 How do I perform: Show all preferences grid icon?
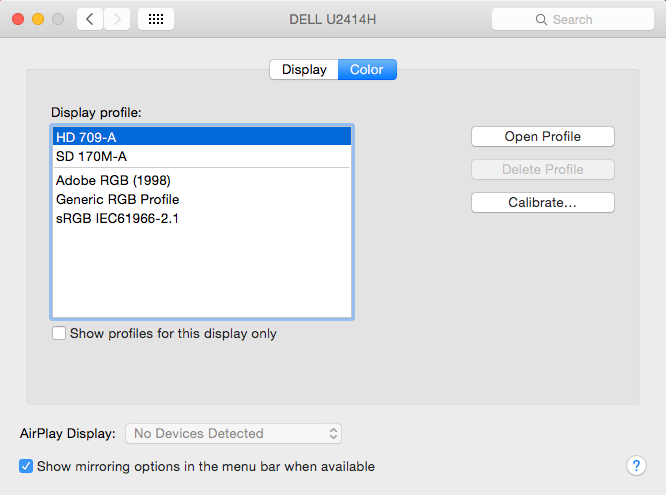click(x=156, y=19)
